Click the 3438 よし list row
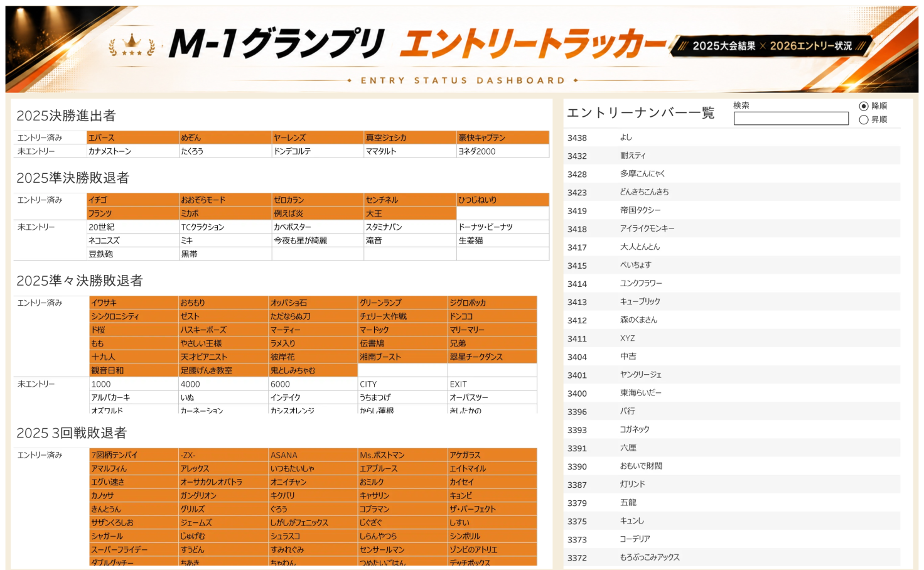 [x=732, y=137]
